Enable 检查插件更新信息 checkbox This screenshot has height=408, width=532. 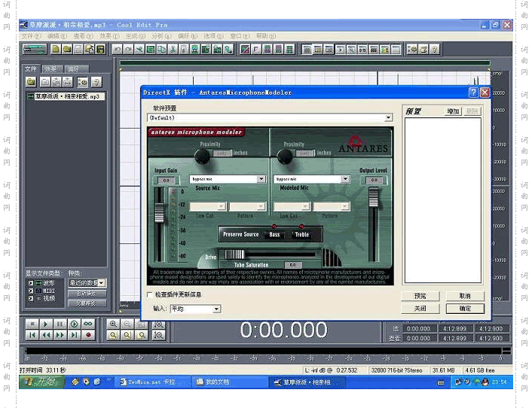pyautogui.click(x=150, y=294)
